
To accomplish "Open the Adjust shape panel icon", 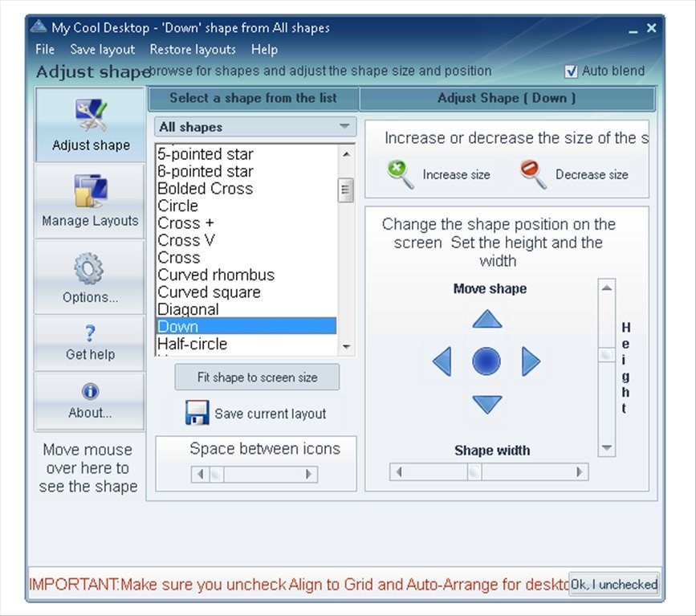I will pyautogui.click(x=91, y=115).
